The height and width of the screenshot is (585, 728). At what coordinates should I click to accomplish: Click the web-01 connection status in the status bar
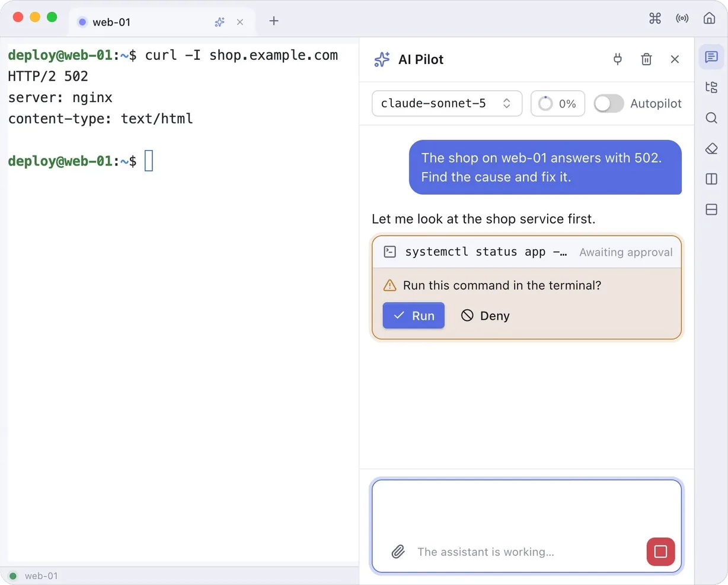tap(34, 576)
